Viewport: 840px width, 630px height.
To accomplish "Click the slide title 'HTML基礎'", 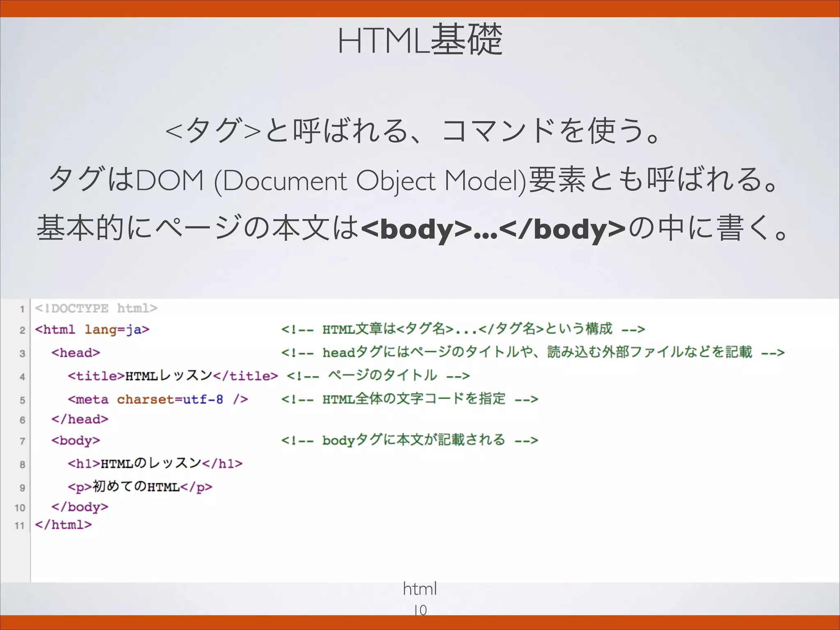I will [420, 40].
